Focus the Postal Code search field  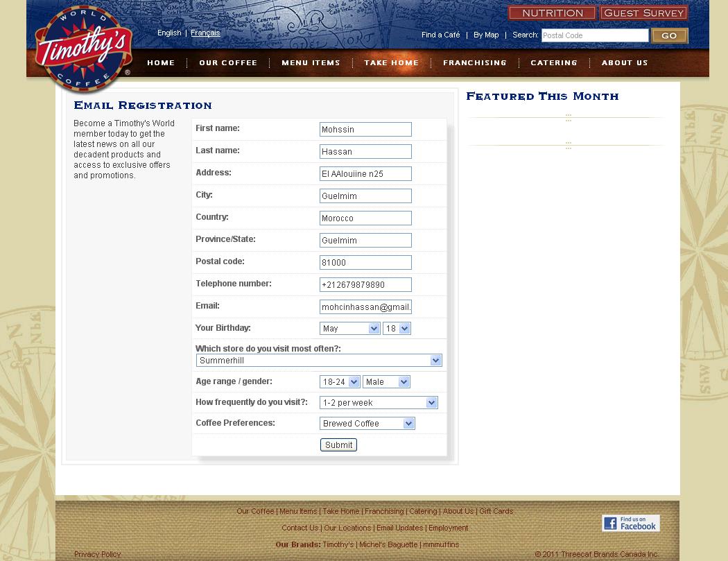[595, 36]
